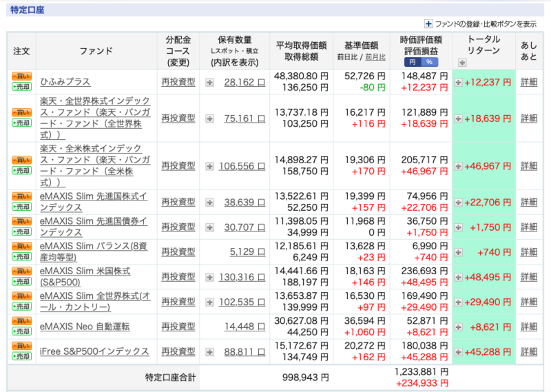
Task: Click buy button for eMAXIS Slim バランス
Action: [22, 246]
